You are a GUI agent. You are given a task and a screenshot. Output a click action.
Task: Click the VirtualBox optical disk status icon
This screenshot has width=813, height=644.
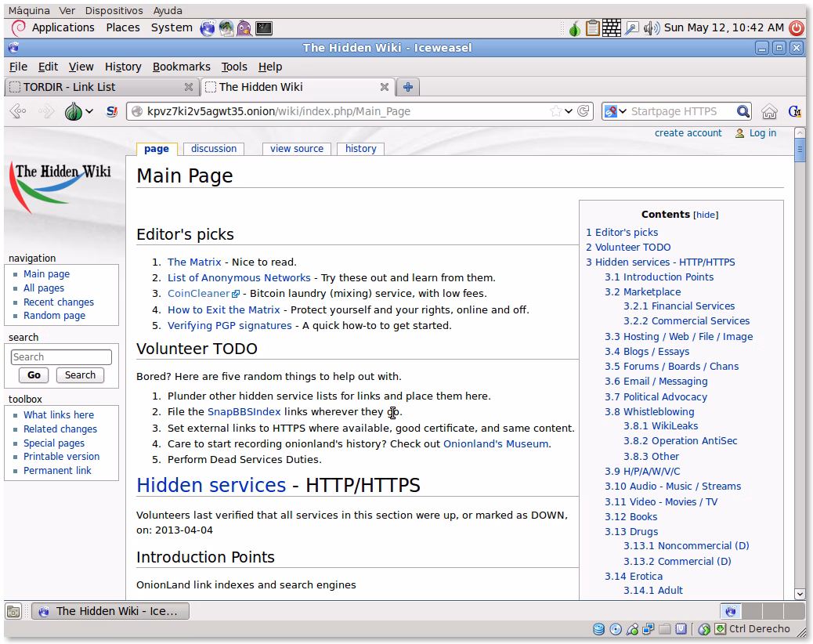pos(616,629)
